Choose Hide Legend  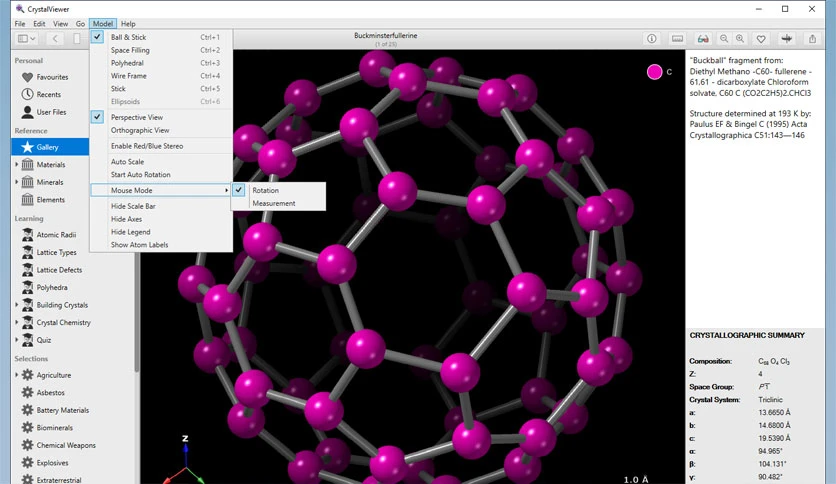(x=161, y=232)
